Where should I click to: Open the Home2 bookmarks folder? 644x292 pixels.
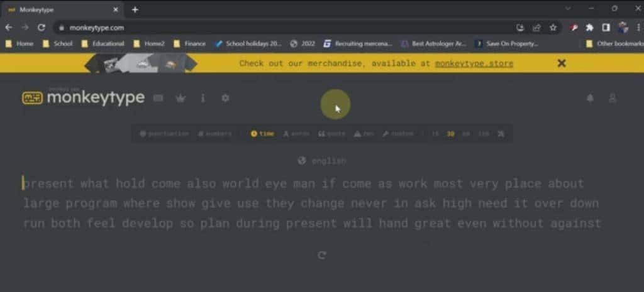(x=148, y=43)
